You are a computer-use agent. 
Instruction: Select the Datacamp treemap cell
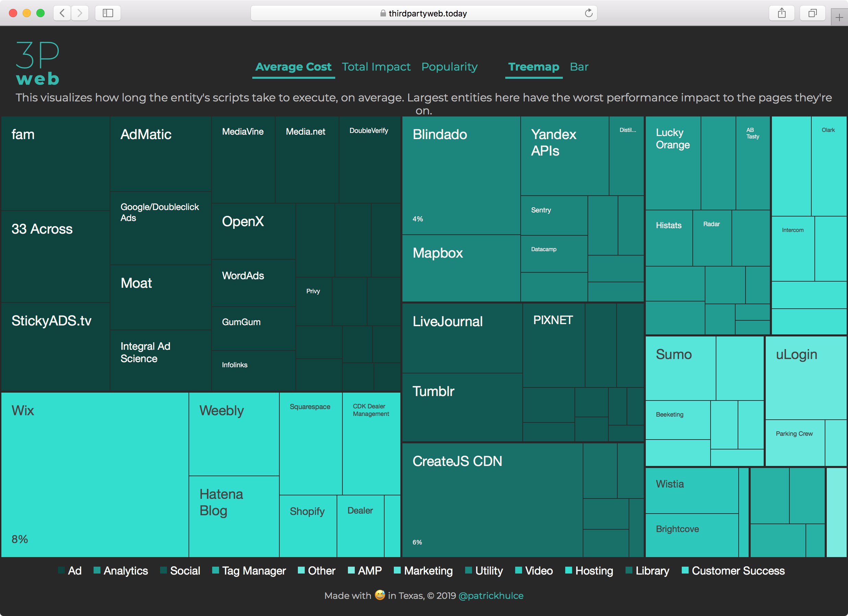(554, 254)
